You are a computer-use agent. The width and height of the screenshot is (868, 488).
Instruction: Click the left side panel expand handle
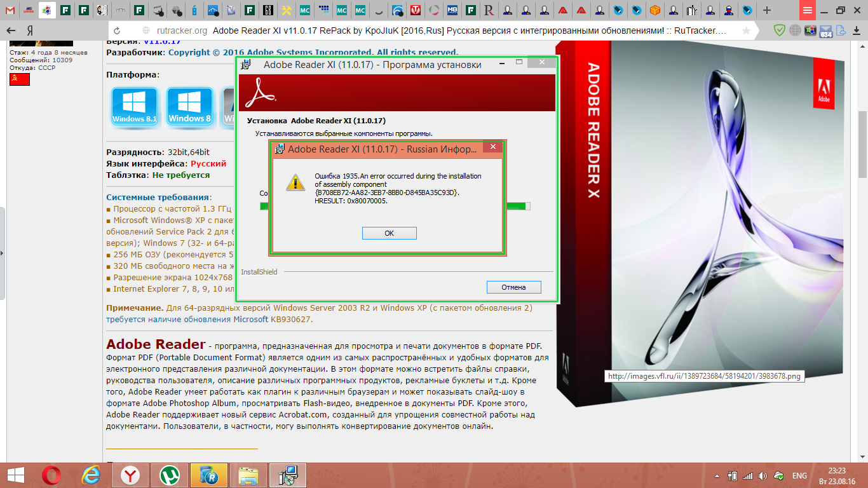click(x=3, y=253)
